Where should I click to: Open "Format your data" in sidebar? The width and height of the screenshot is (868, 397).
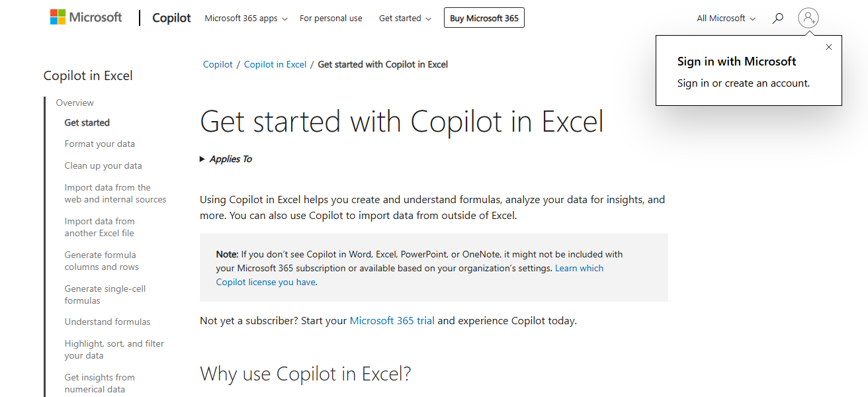pos(99,144)
